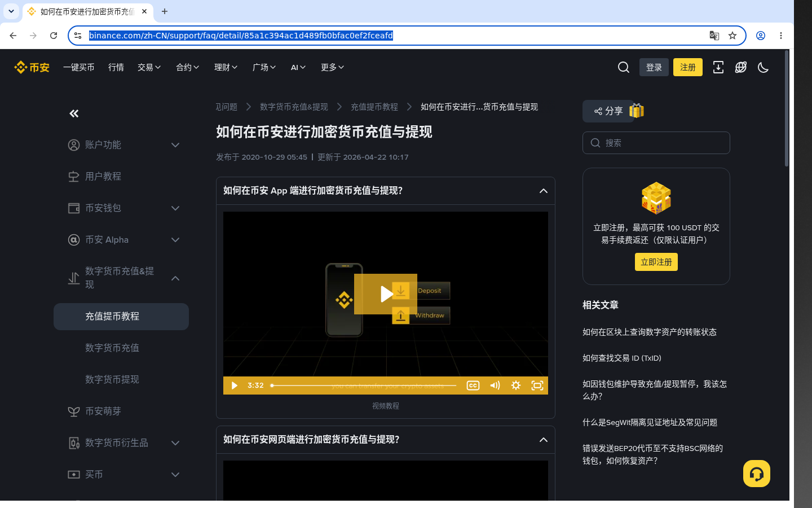This screenshot has height=508, width=812.
Task: Open the tab search dropdown arrow
Action: tap(11, 11)
